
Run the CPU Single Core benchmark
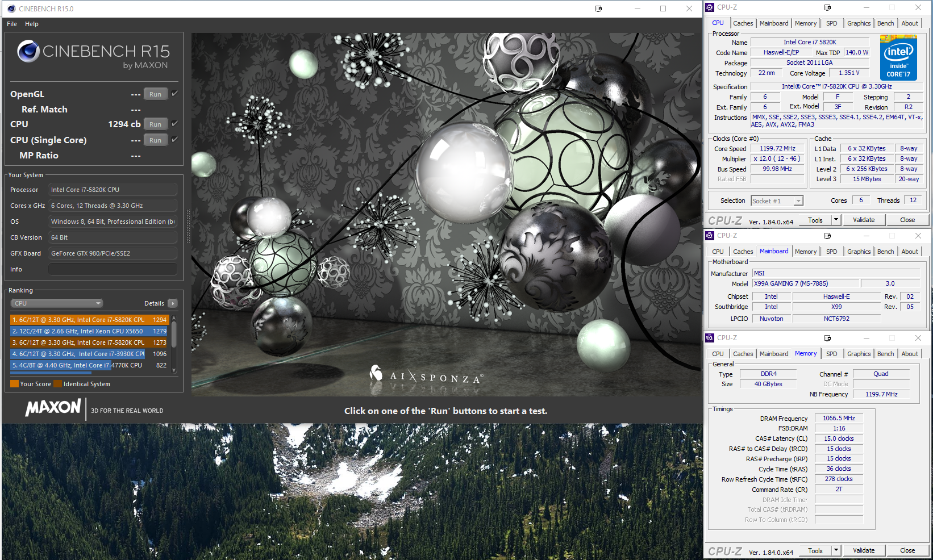[156, 140]
